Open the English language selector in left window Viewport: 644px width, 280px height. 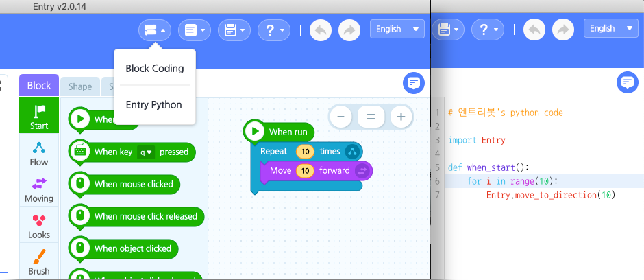tap(397, 30)
